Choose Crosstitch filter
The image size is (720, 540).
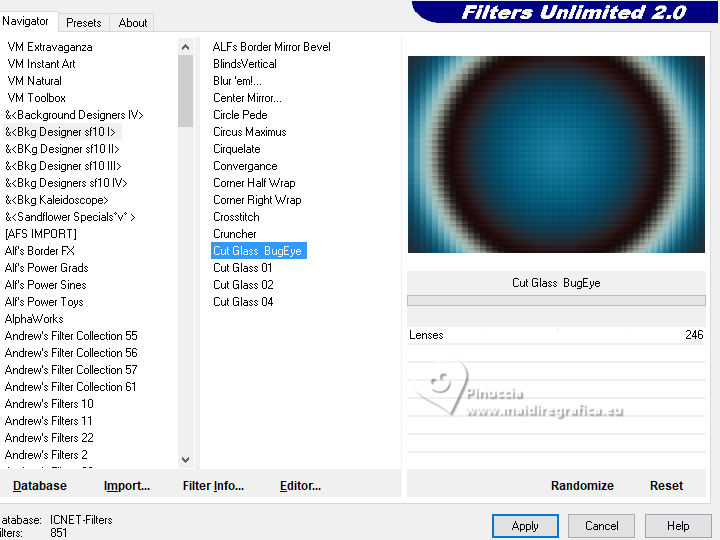pyautogui.click(x=236, y=217)
